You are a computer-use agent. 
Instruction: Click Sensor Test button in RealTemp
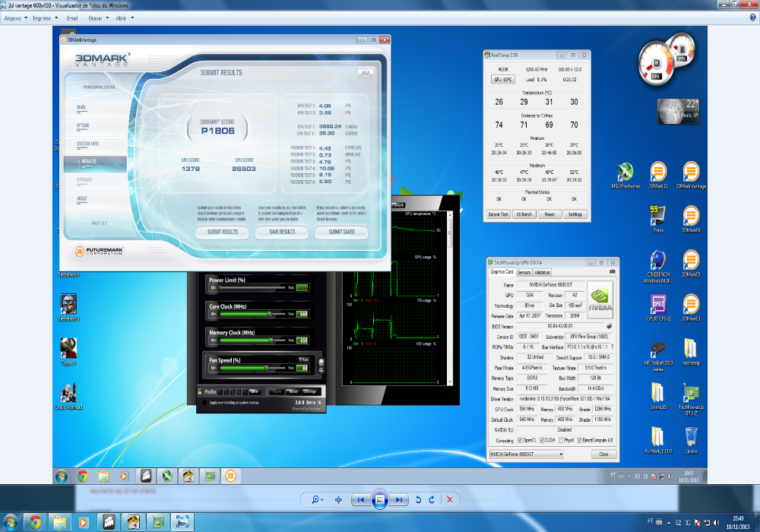point(499,214)
